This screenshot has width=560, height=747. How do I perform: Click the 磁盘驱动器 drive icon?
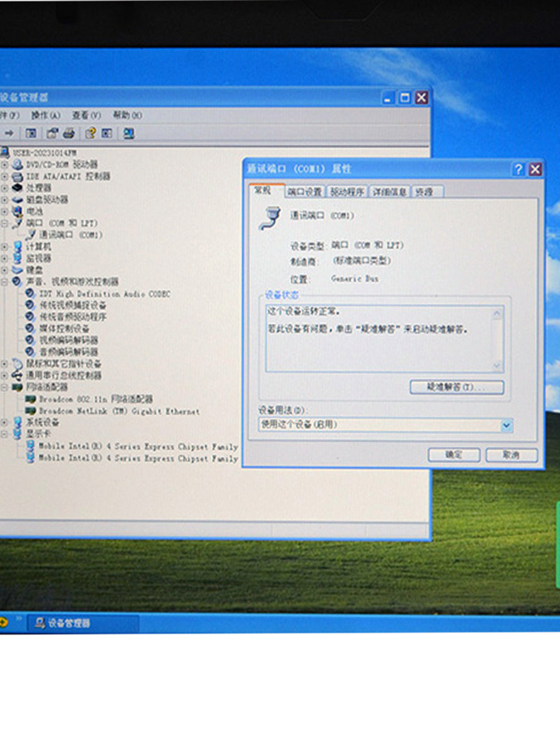[x=17, y=200]
